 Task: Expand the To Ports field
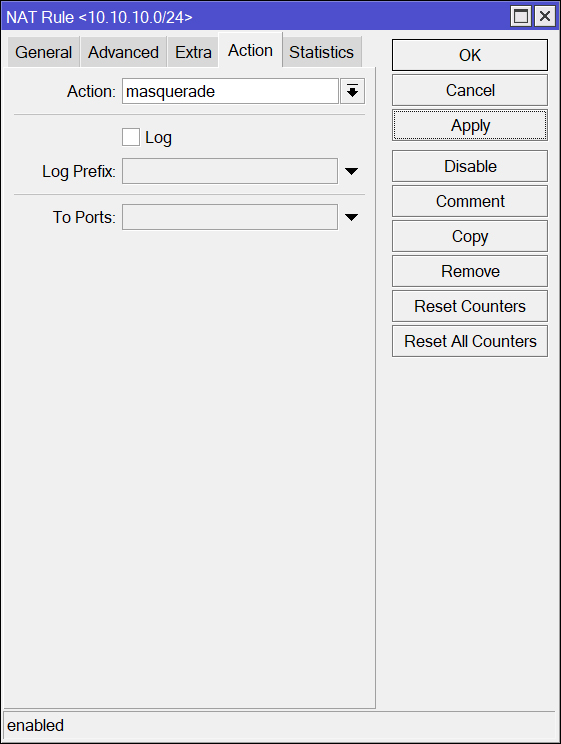[351, 217]
